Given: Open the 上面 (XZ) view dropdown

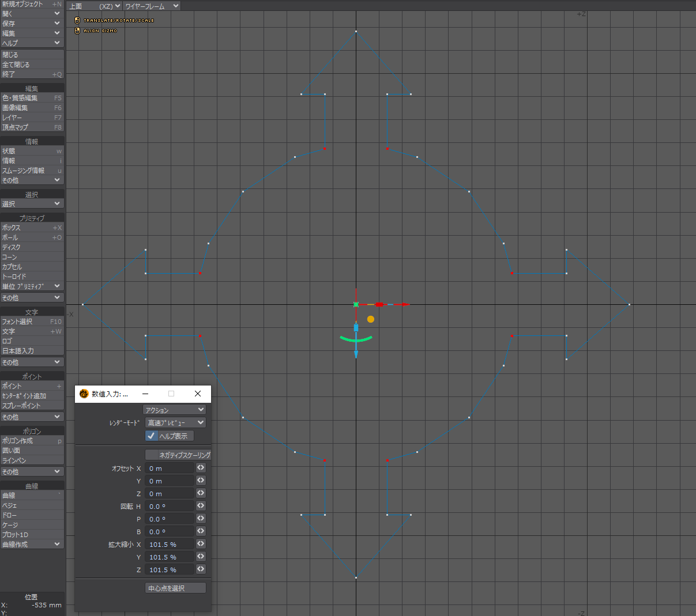Looking at the screenshot, I should pos(95,6).
